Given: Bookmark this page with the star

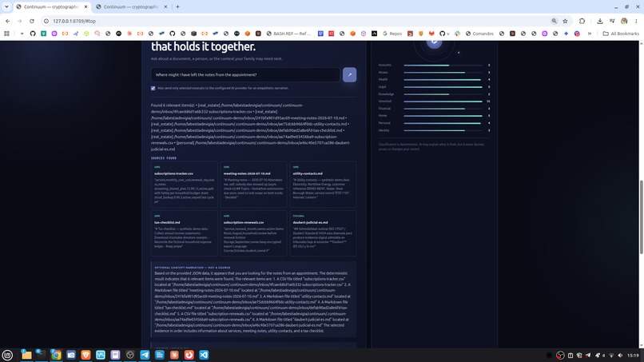Looking at the screenshot, I should (565, 21).
